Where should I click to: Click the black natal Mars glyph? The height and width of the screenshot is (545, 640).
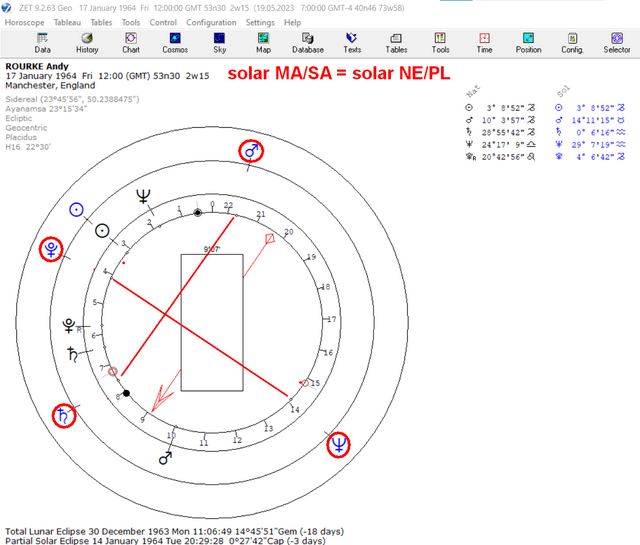pos(165,458)
